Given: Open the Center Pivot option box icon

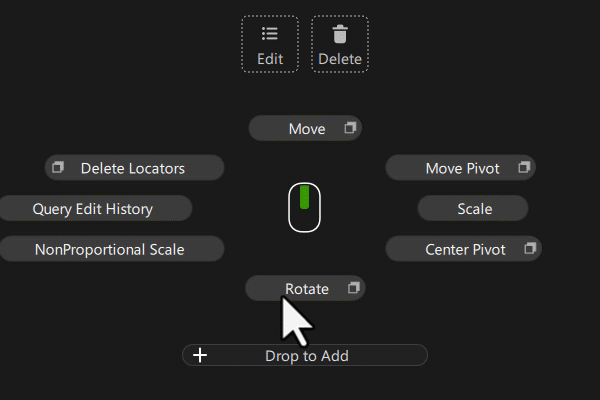Looking at the screenshot, I should (529, 247).
